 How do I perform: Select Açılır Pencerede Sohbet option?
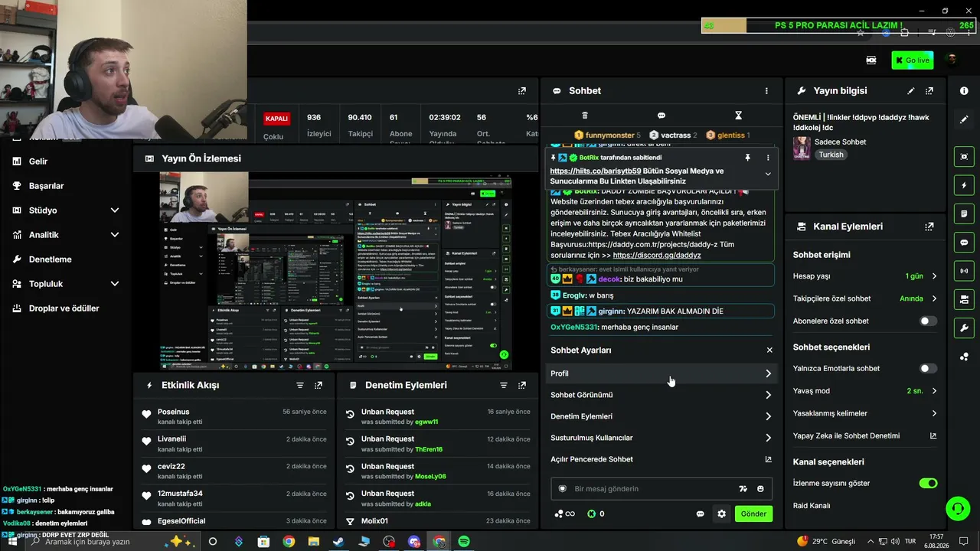661,459
